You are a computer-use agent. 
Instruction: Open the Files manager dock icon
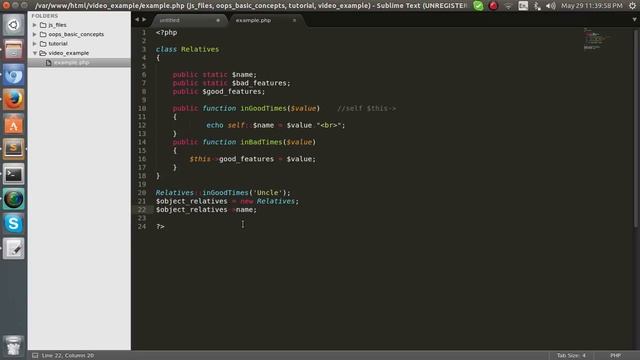[x=13, y=50]
